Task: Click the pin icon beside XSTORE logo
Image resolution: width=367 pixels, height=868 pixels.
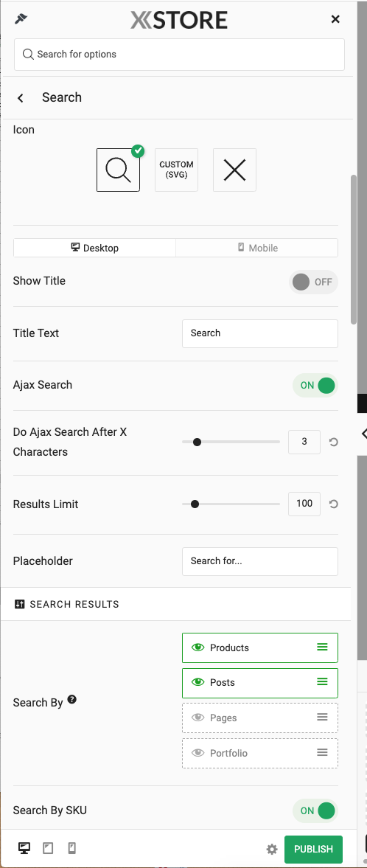Action: [x=21, y=19]
